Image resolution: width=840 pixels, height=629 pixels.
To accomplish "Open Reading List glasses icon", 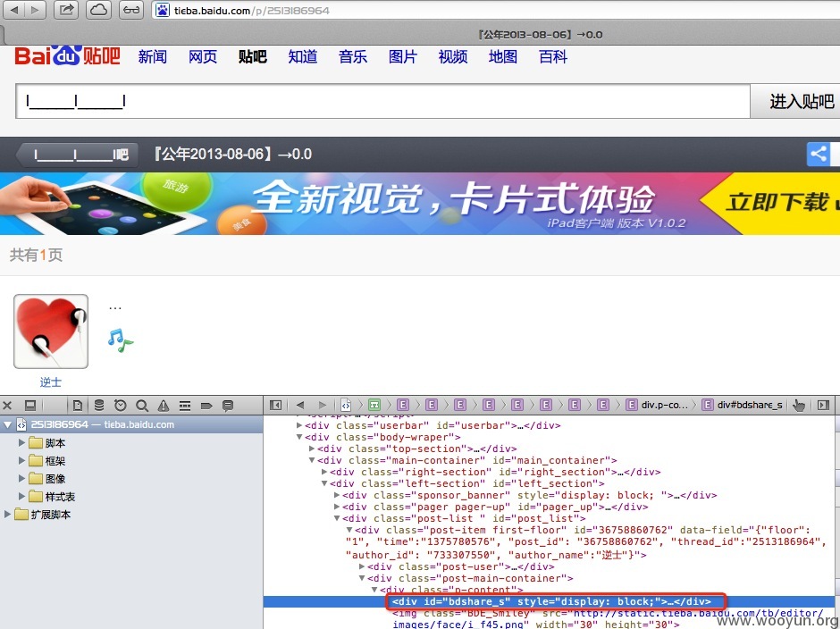I will (x=131, y=10).
